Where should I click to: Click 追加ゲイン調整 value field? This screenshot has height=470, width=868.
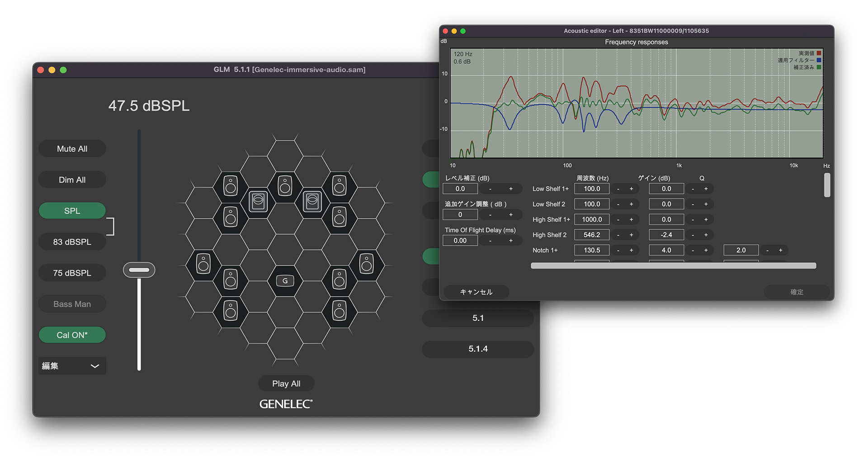[460, 214]
